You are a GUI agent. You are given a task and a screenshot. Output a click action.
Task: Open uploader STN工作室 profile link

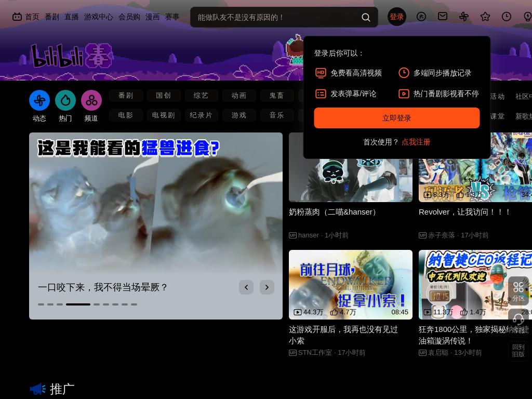315,353
